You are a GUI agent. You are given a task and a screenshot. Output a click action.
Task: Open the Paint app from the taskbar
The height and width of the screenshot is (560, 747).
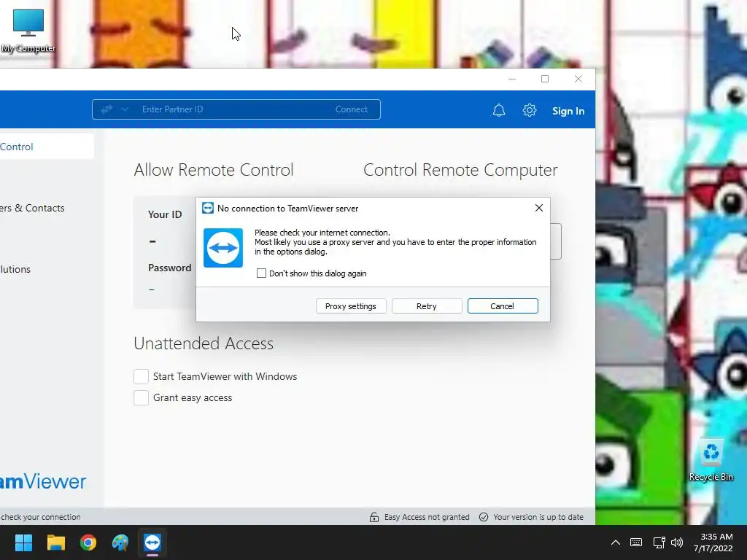pyautogui.click(x=120, y=542)
